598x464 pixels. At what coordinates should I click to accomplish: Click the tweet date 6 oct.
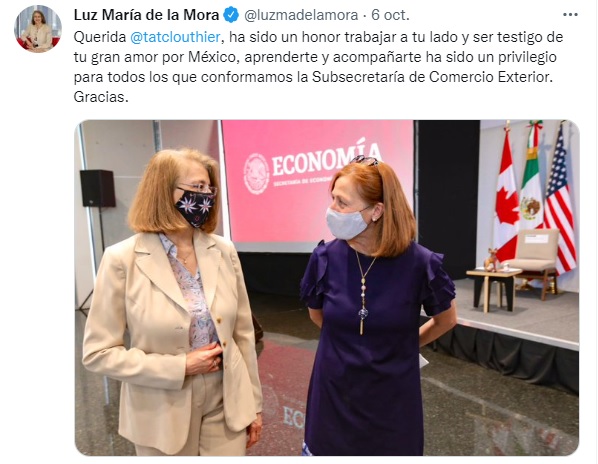coord(390,15)
